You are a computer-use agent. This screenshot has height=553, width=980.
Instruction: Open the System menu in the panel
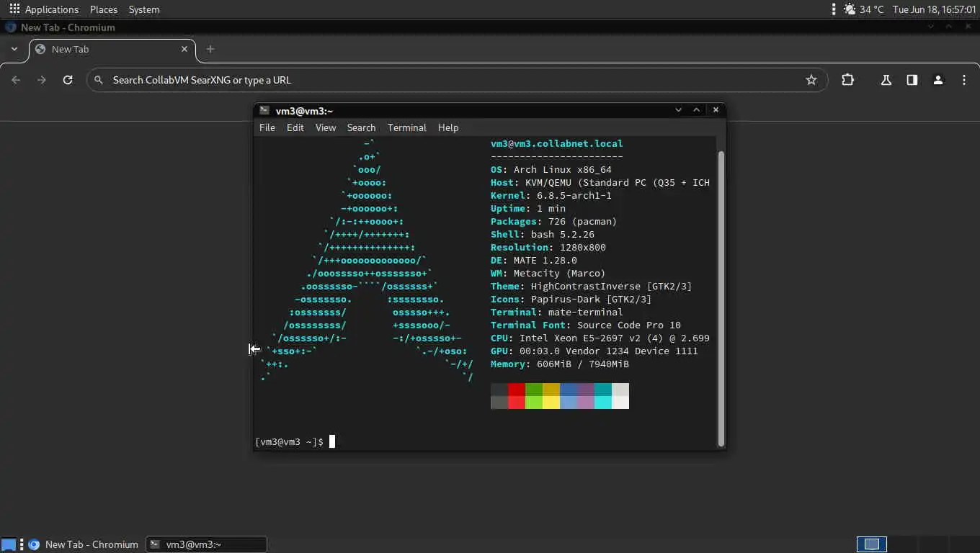[144, 9]
